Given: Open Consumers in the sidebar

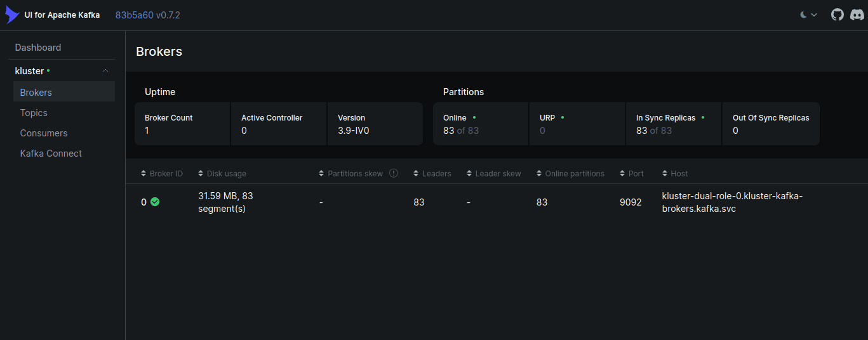Looking at the screenshot, I should pos(44,133).
